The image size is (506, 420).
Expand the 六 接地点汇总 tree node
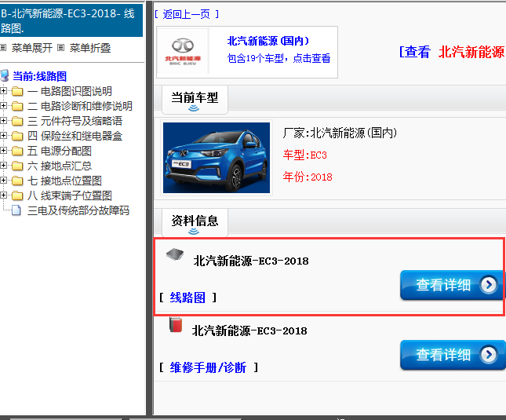[x=3, y=166]
